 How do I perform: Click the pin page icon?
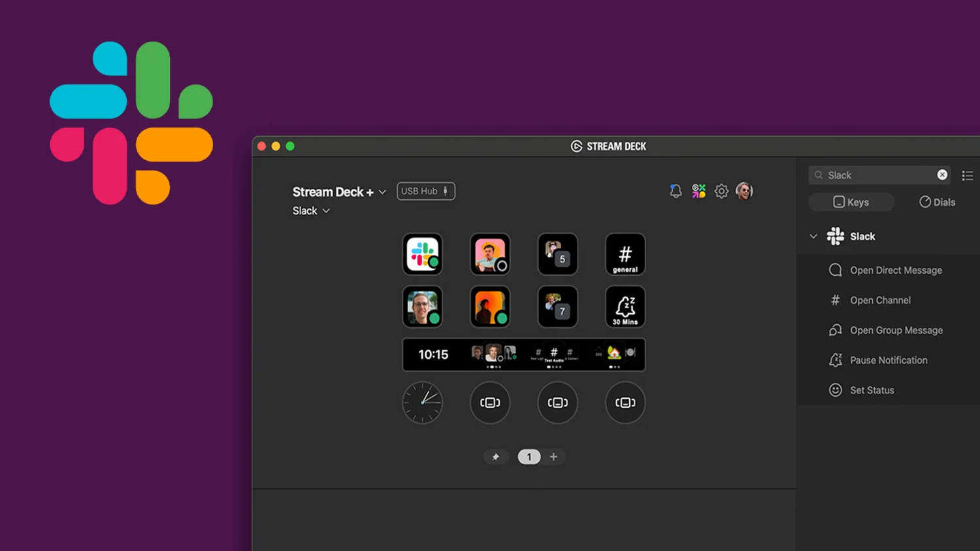pos(496,457)
